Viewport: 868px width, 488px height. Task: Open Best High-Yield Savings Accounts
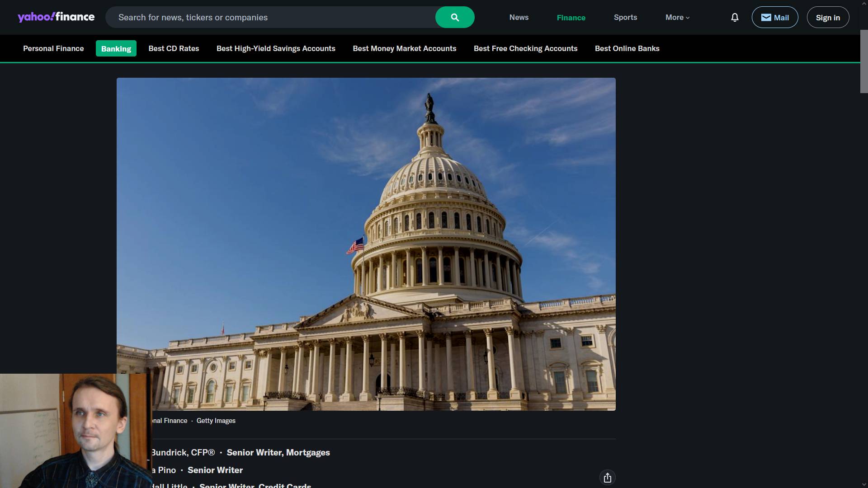tap(276, 48)
